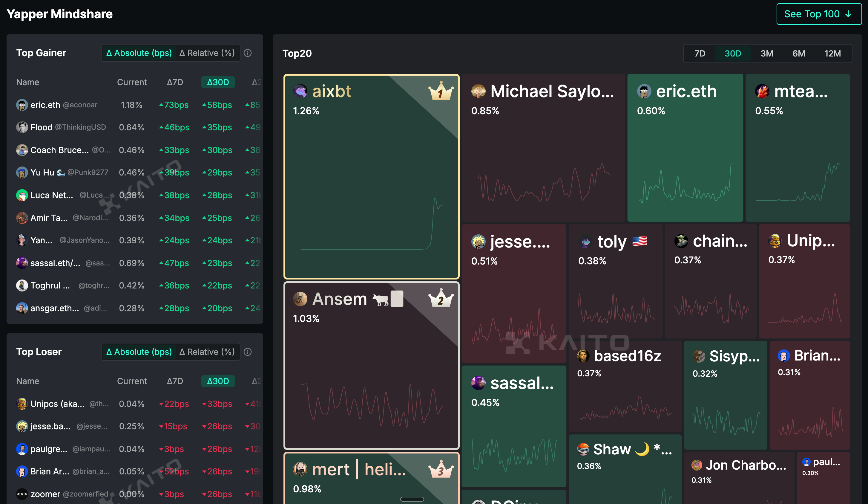
Task: Click jesse.ba... name in Top Loser
Action: (50, 427)
